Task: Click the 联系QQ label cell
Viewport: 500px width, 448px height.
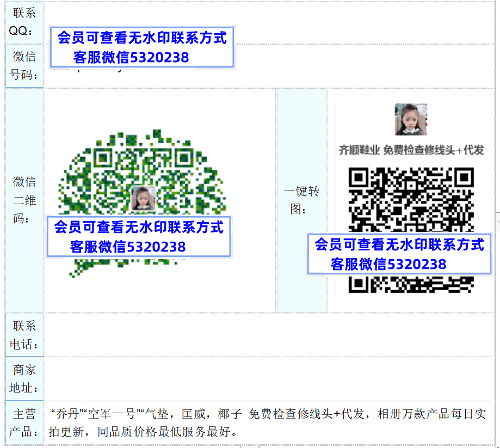Action: pyautogui.click(x=24, y=22)
